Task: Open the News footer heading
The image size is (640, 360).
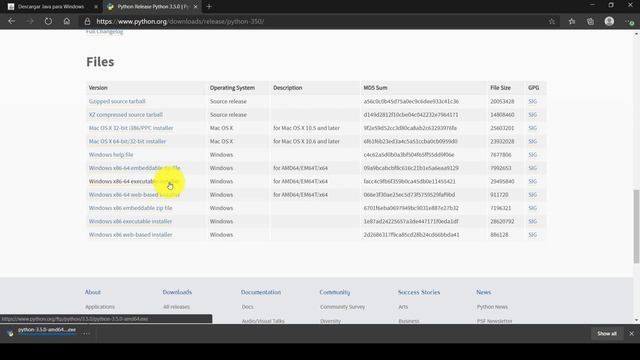Action: click(484, 292)
